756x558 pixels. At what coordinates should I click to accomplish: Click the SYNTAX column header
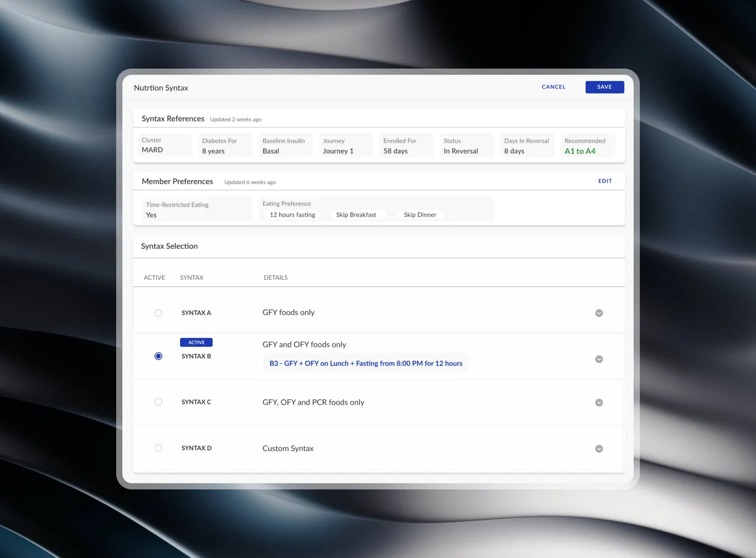192,278
